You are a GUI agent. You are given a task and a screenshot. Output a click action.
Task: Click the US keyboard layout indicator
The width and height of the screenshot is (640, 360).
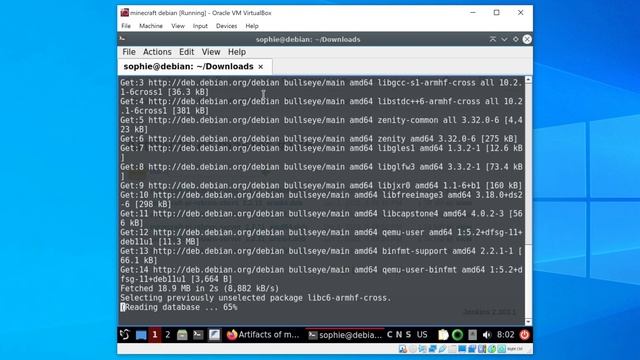point(422,335)
